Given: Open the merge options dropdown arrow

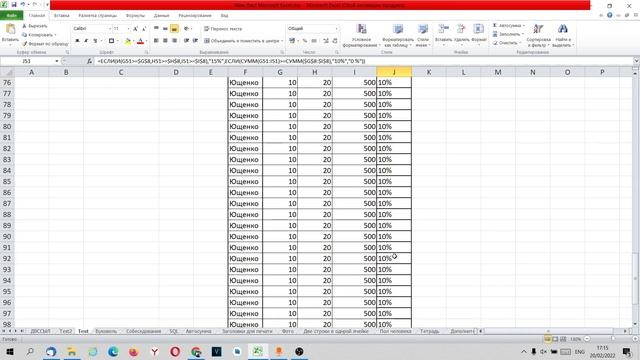Looking at the screenshot, I should pyautogui.click(x=282, y=41).
